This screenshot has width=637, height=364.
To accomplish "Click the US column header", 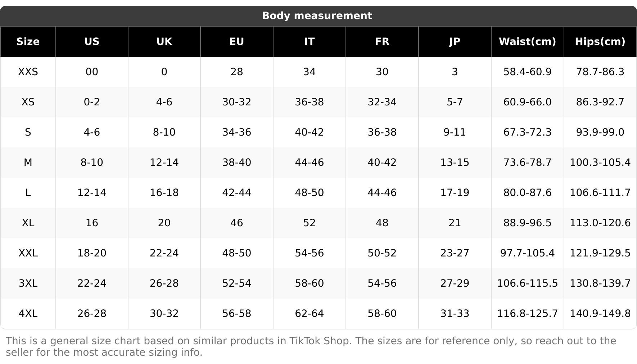I will [92, 42].
